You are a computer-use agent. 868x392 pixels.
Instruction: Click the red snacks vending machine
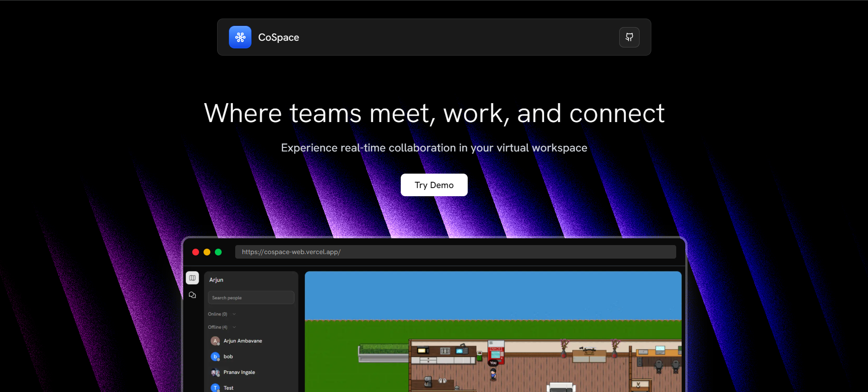click(496, 352)
